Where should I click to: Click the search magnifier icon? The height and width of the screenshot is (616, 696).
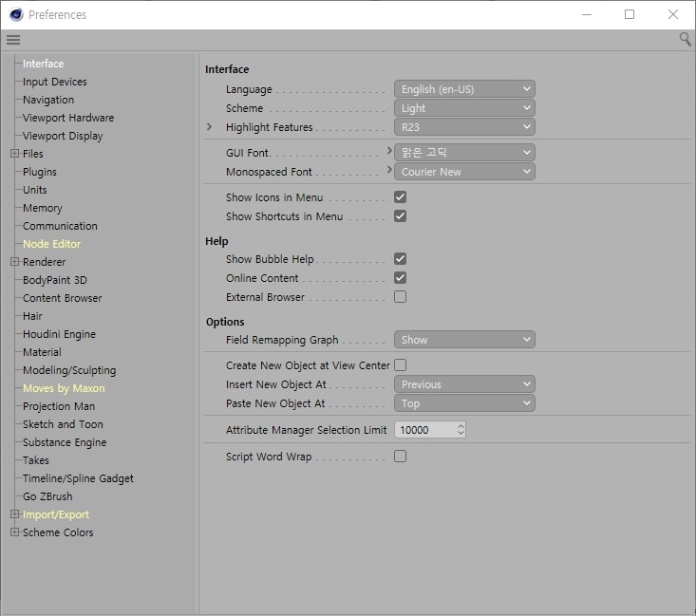pyautogui.click(x=685, y=39)
